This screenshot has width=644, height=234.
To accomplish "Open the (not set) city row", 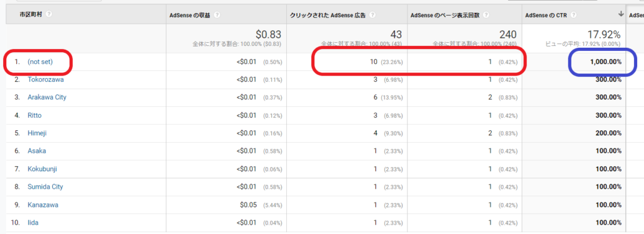I will point(40,62).
